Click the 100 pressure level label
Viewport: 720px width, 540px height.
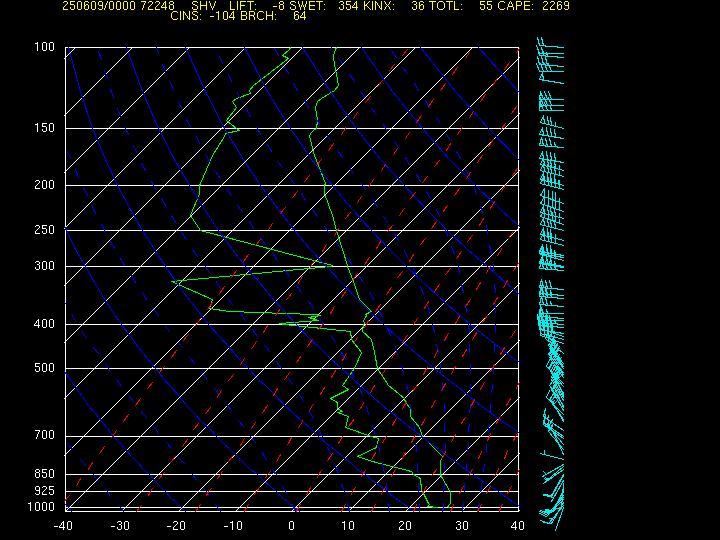[45, 47]
